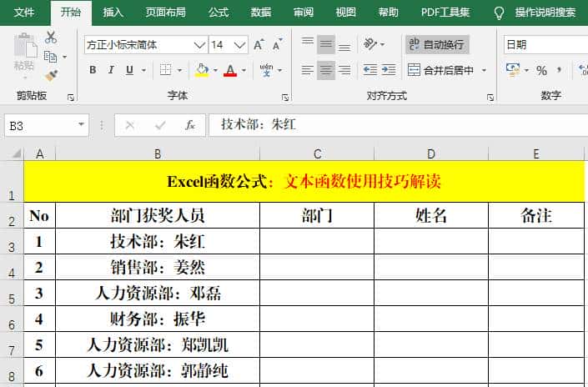Expand the Name Box dropdown arrow
The image size is (588, 387).
click(81, 125)
